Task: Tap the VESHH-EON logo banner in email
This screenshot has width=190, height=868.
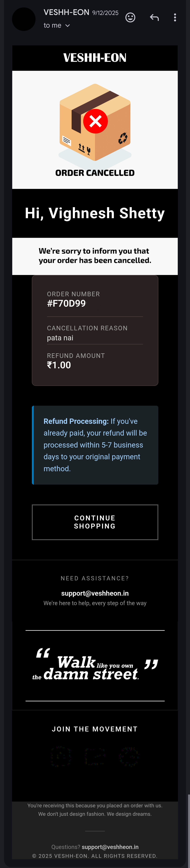Action: [x=95, y=58]
